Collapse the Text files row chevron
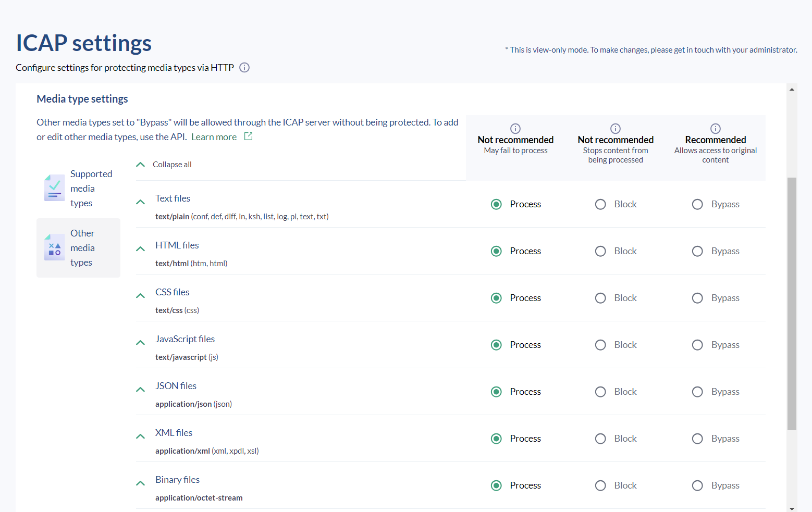 [x=140, y=202]
